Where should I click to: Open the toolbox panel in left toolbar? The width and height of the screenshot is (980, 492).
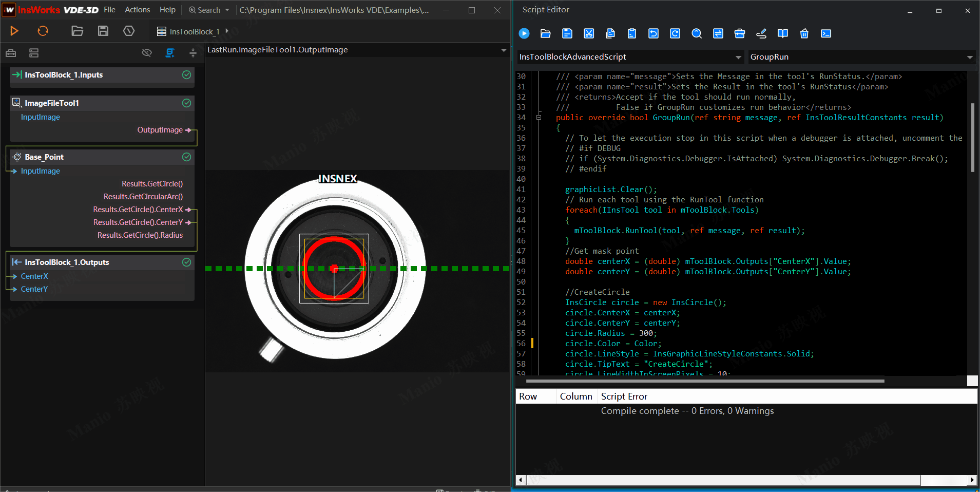click(x=11, y=53)
